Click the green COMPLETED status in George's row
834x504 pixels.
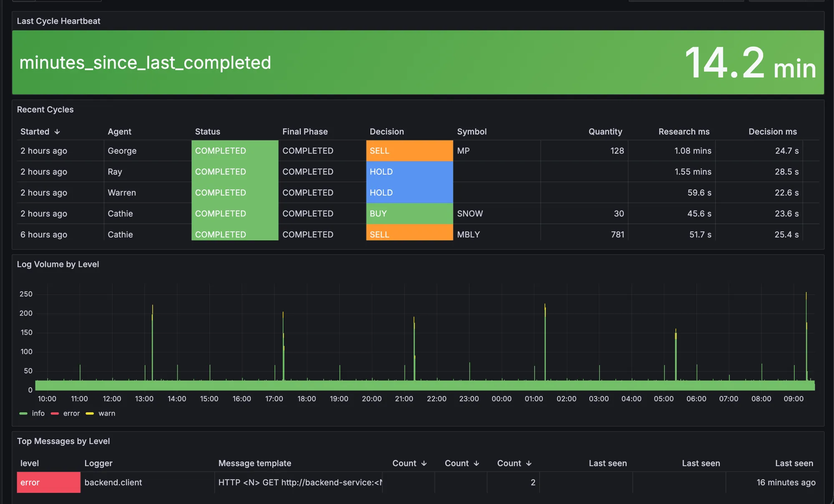tap(235, 151)
